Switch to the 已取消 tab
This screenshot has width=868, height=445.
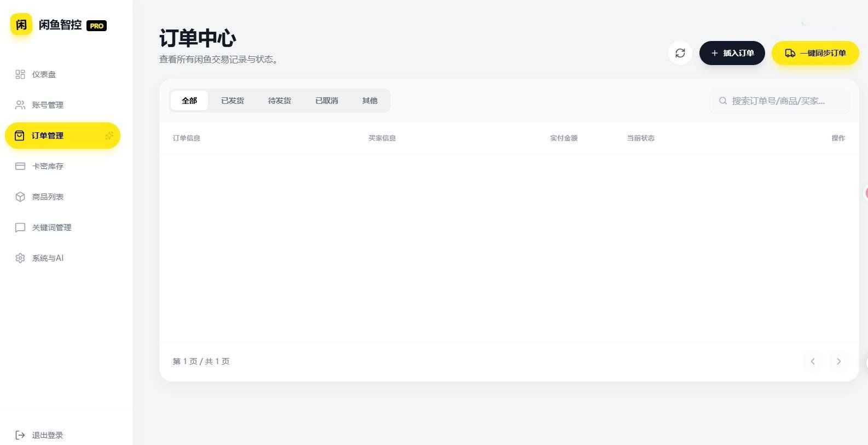pos(327,101)
